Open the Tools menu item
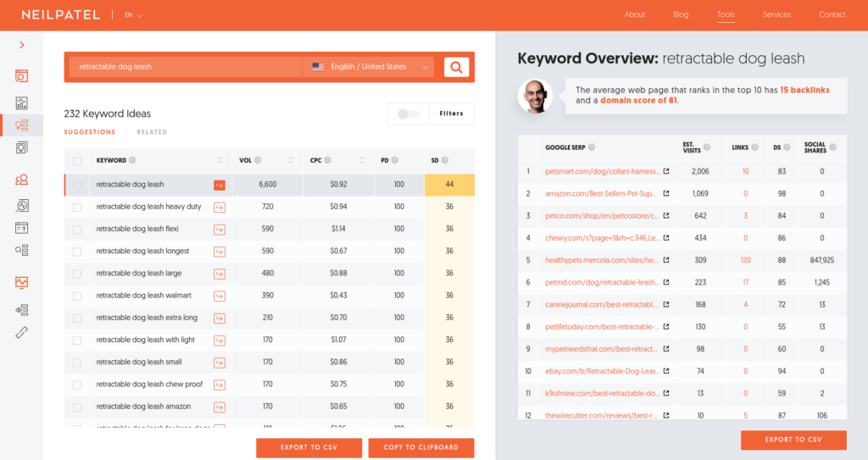 pos(726,14)
